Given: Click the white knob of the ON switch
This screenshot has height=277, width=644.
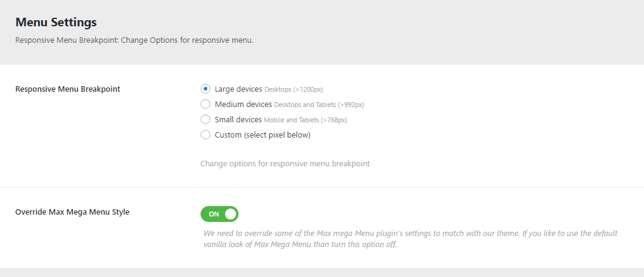Looking at the screenshot, I should (x=230, y=214).
